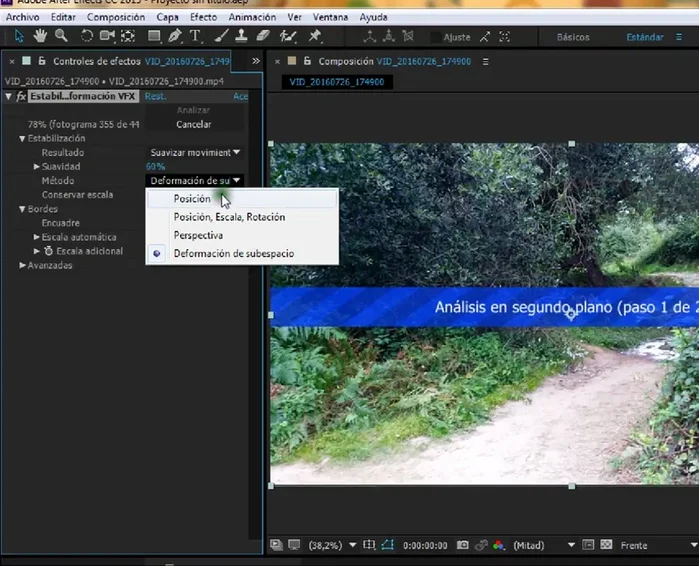This screenshot has width=699, height=566.
Task: Select Posición from the method list
Action: click(192, 199)
